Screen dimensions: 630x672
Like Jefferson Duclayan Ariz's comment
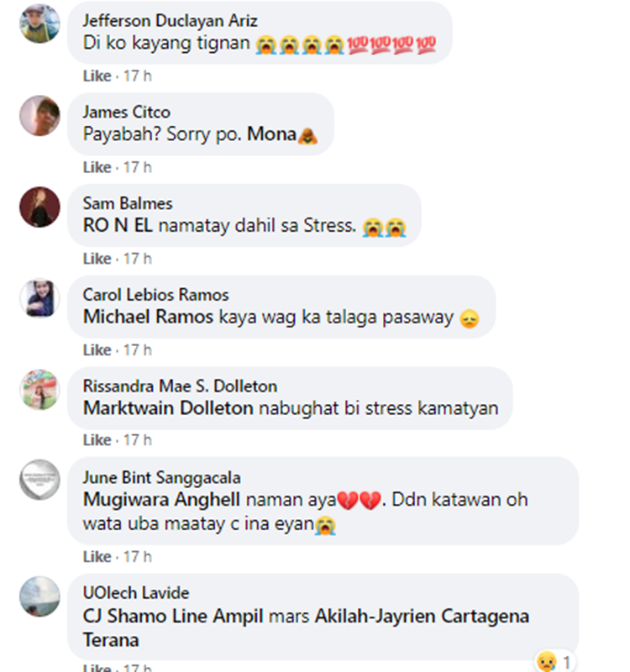(97, 76)
